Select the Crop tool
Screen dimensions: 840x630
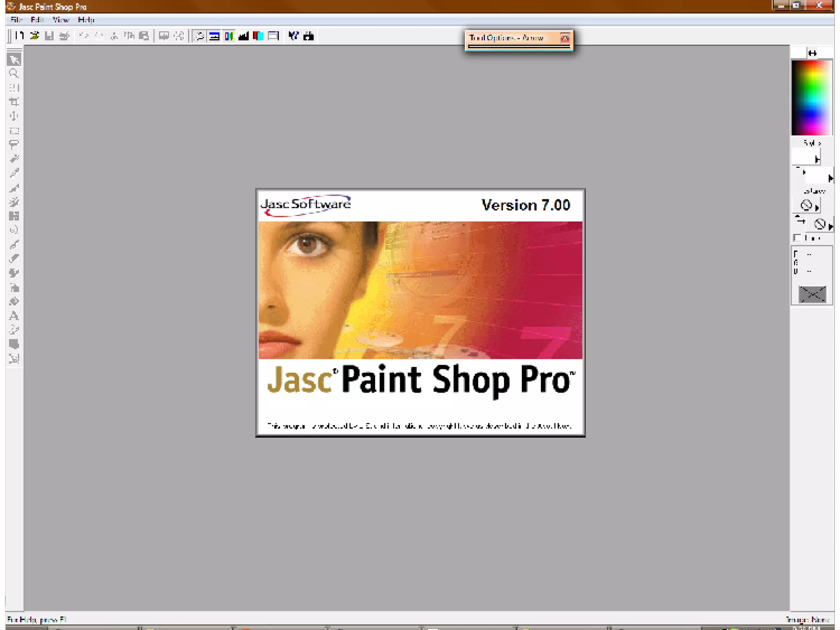tap(14, 102)
